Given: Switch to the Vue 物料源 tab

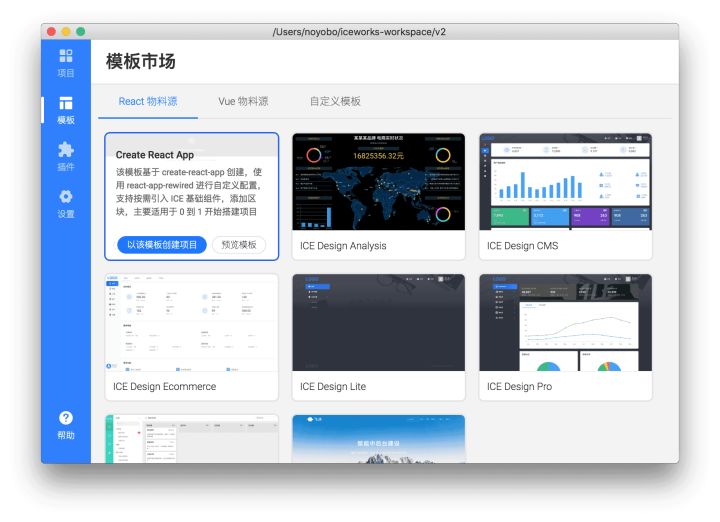Looking at the screenshot, I should point(243,101).
